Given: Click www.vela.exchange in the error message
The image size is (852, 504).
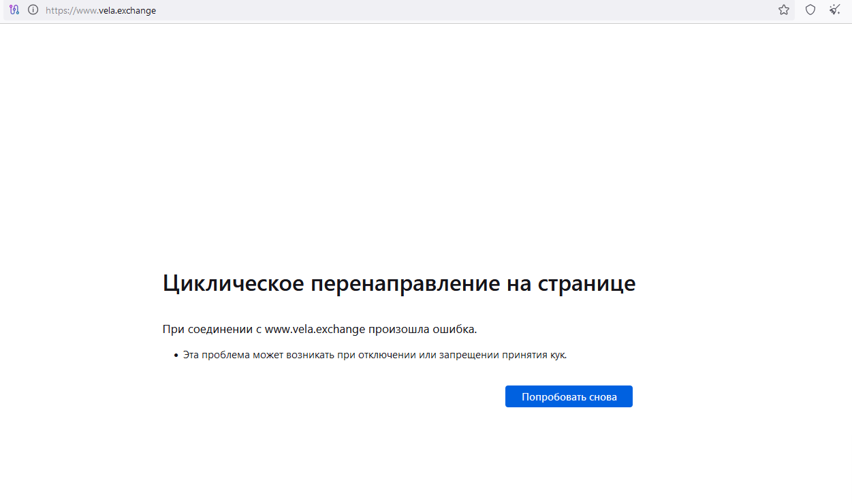Looking at the screenshot, I should point(315,330).
